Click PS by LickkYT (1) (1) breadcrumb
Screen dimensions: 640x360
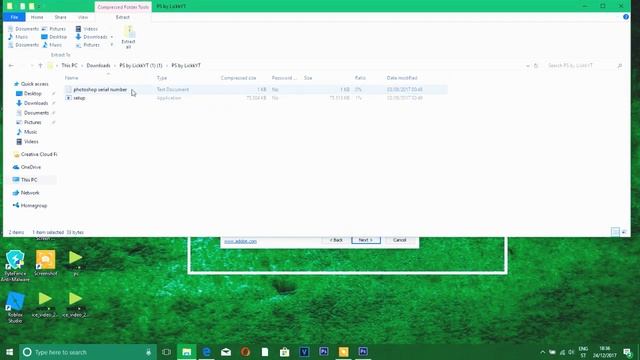[x=141, y=66]
